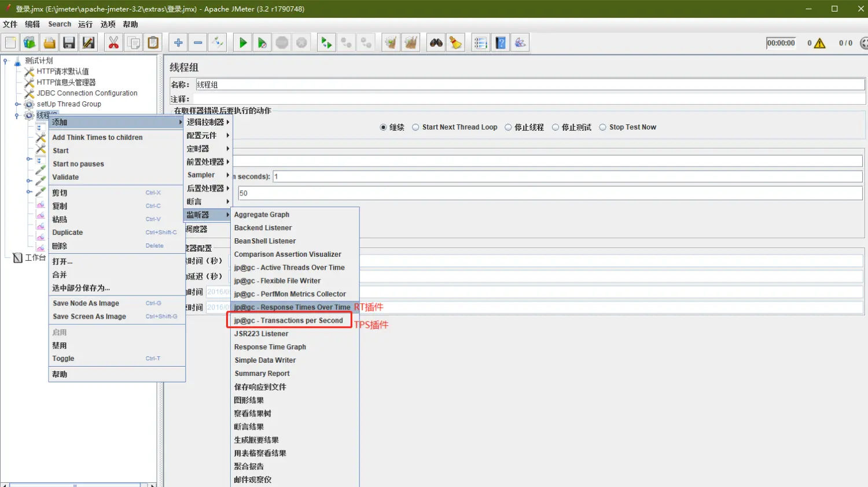
Task: Click the broom icon to clear all results
Action: (x=411, y=42)
